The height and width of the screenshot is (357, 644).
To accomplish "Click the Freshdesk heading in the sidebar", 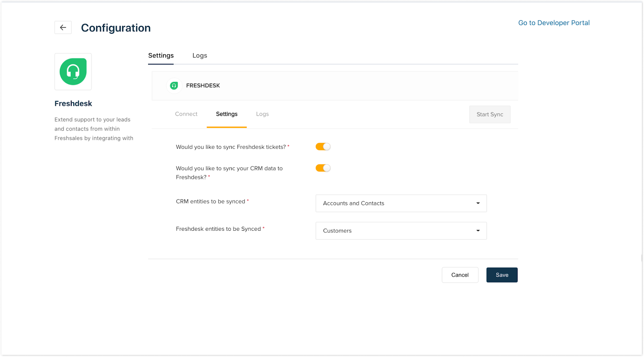I will 73,104.
